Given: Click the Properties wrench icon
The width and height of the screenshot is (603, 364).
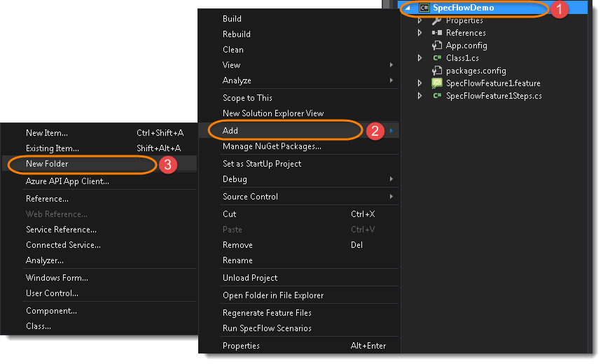Looking at the screenshot, I should pyautogui.click(x=436, y=20).
